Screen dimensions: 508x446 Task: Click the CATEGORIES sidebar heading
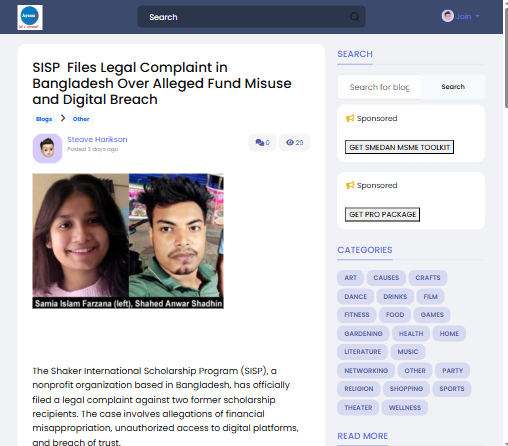coord(365,250)
